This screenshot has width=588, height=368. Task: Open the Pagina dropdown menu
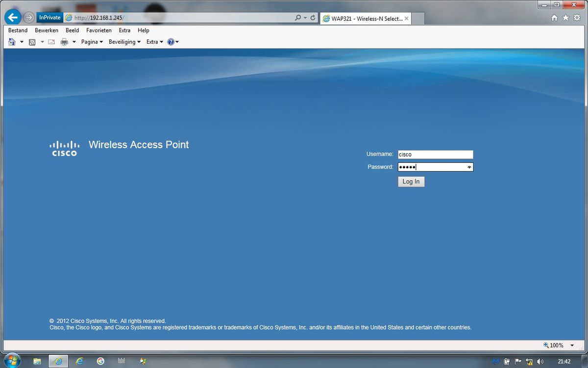tap(92, 42)
